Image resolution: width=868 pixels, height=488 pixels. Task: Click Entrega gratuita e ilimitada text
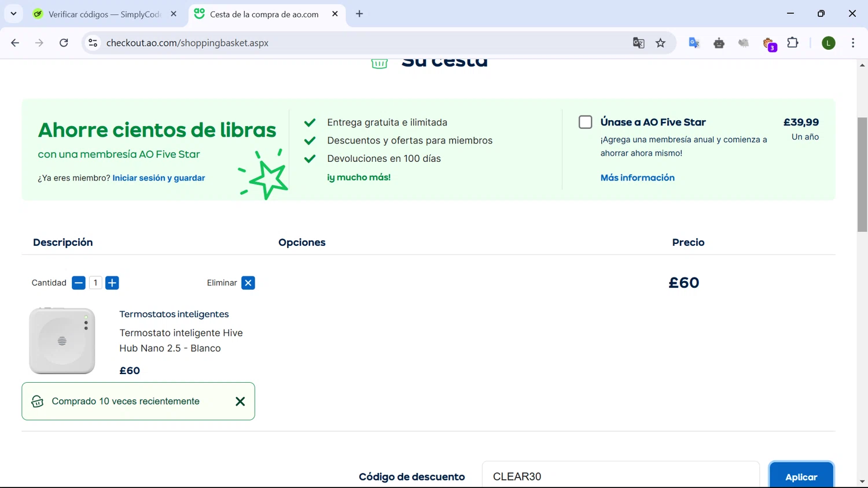[x=387, y=123]
